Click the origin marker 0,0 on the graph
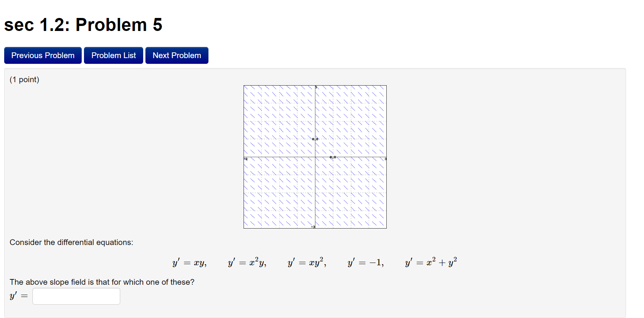Image resolution: width=644 pixels, height=318 pixels. (332, 157)
